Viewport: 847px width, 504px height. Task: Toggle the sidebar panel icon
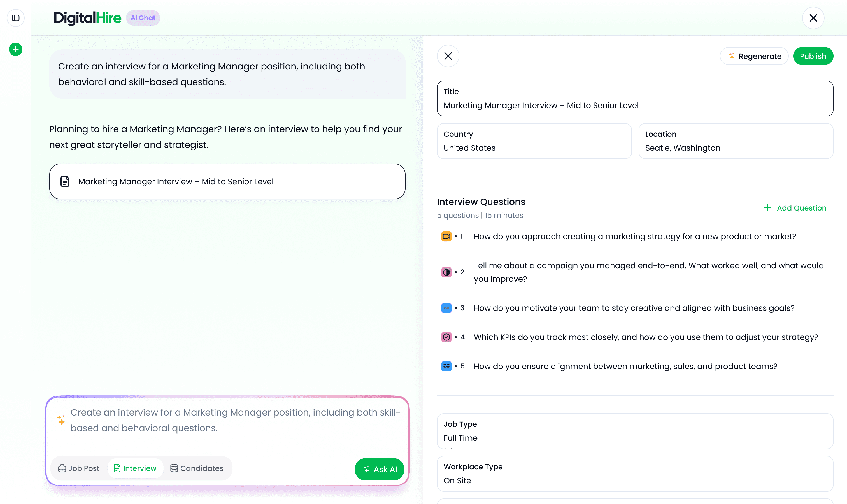pyautogui.click(x=16, y=18)
